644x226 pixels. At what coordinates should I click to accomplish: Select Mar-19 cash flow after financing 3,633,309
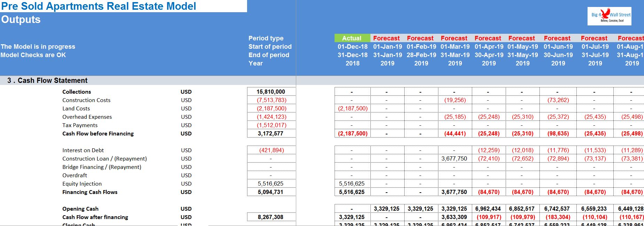point(454,217)
